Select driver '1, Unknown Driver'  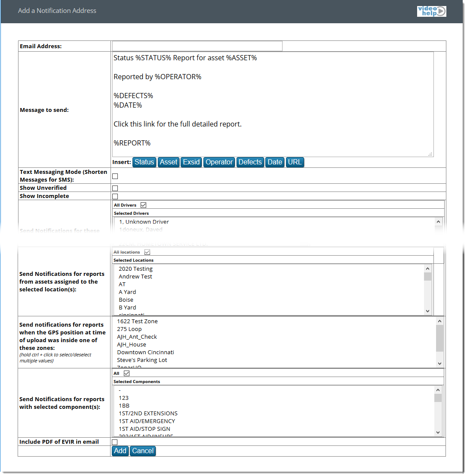pos(144,222)
